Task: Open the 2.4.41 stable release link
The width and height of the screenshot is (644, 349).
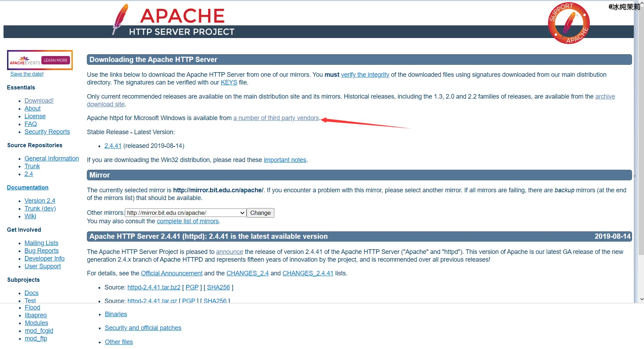Action: pyautogui.click(x=113, y=146)
